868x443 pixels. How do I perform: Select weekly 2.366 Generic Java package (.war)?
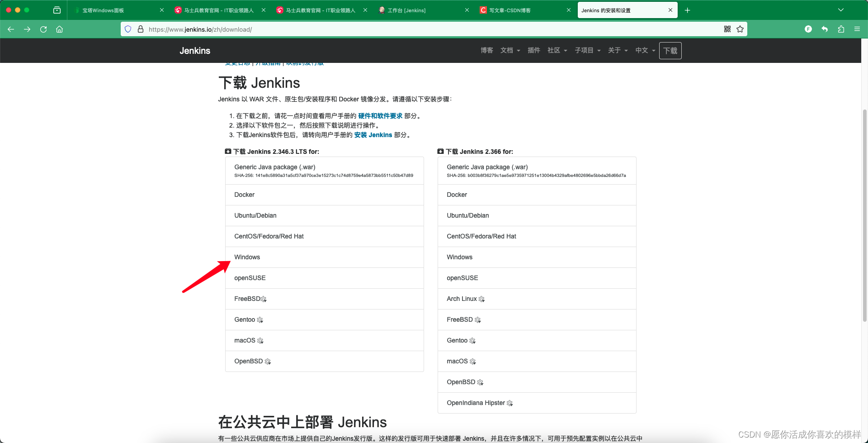(537, 171)
